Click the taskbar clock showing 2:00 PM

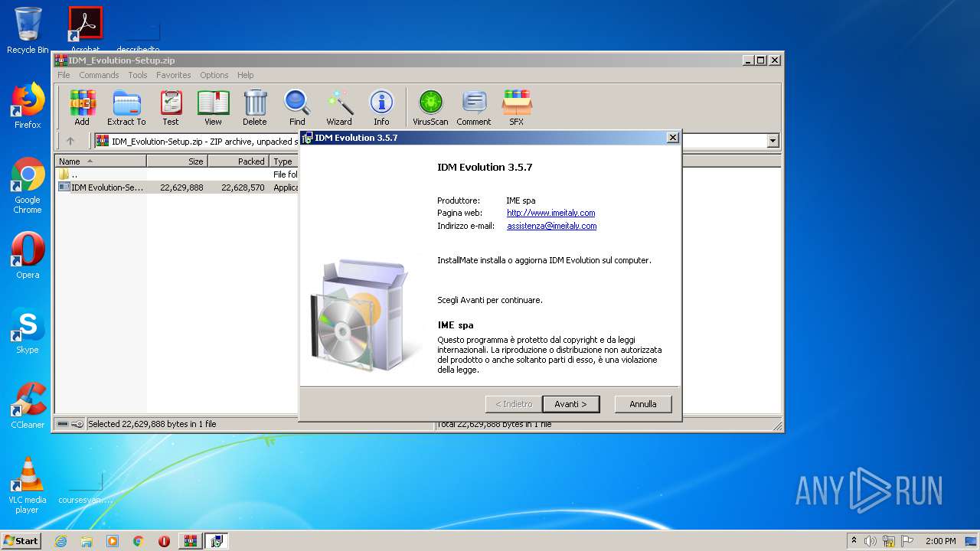coord(940,541)
